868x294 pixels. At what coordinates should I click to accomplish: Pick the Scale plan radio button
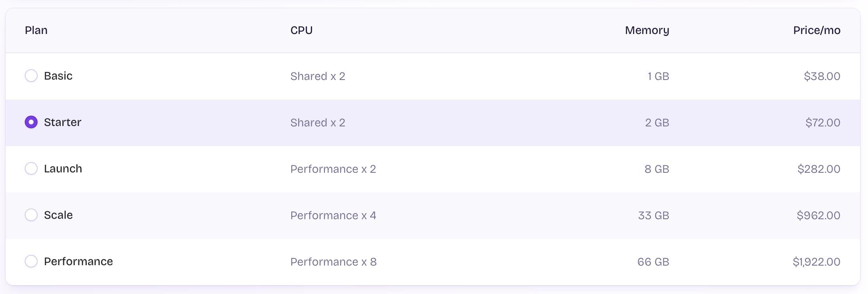point(31,215)
